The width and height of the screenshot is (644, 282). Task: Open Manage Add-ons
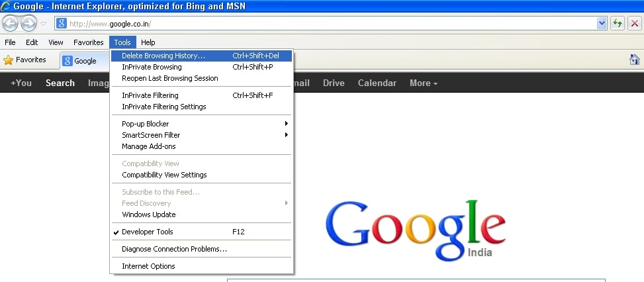click(201, 146)
